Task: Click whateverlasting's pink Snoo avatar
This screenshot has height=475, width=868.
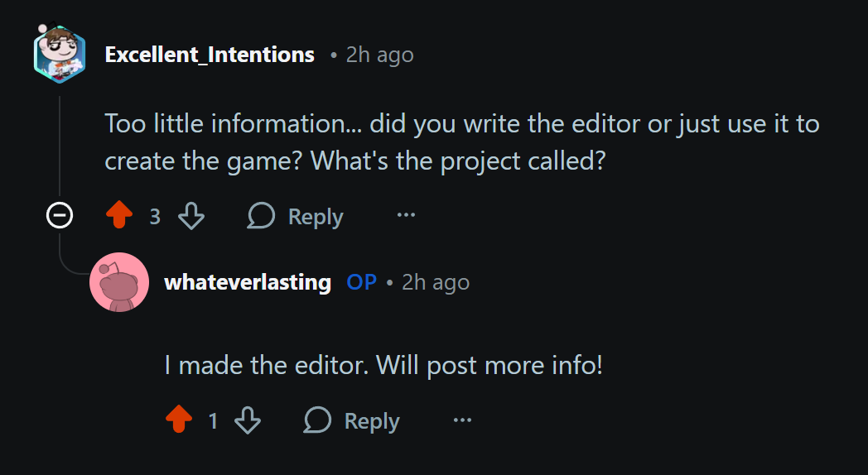Action: point(118,282)
